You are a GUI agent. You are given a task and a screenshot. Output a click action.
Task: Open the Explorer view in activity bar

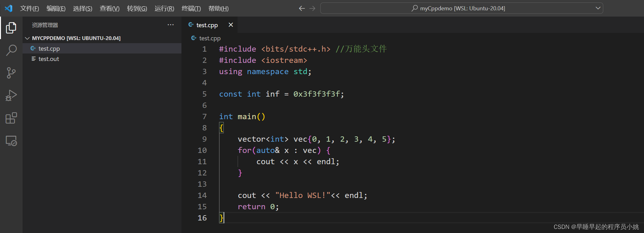(11, 28)
